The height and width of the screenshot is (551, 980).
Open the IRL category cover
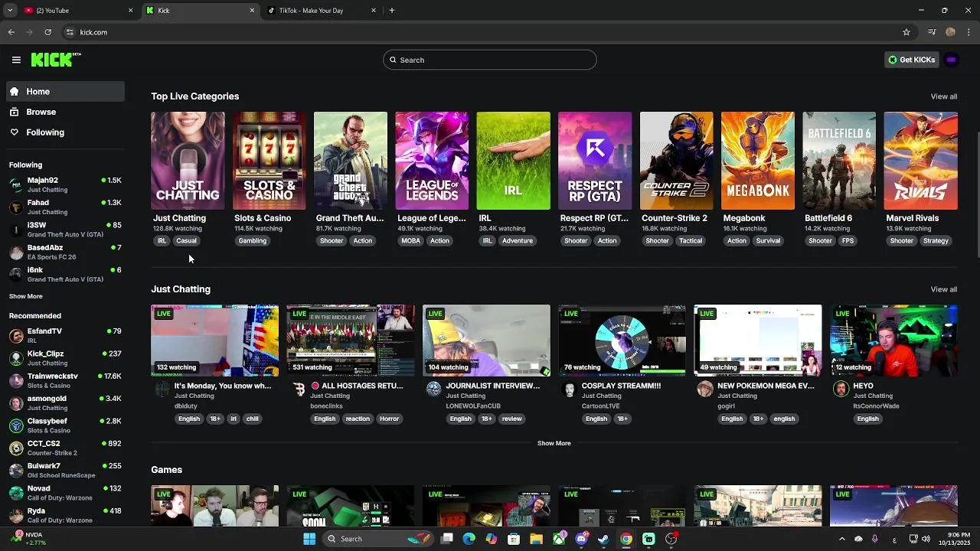click(513, 161)
